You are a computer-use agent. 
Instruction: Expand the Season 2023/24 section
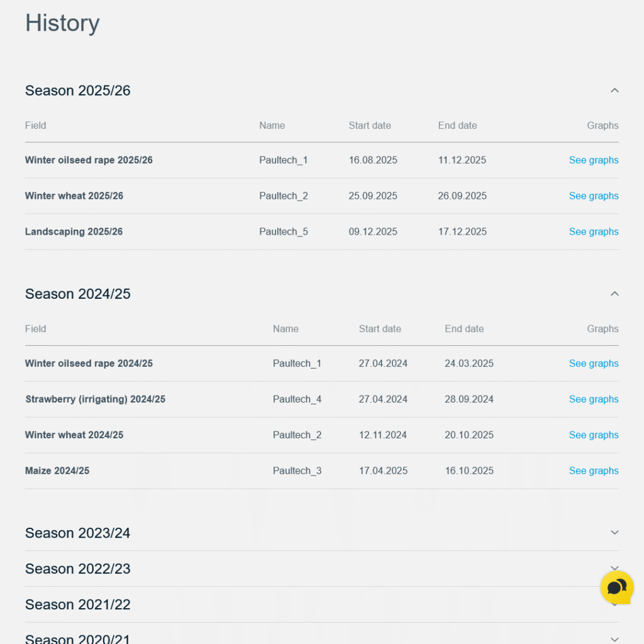click(614, 533)
